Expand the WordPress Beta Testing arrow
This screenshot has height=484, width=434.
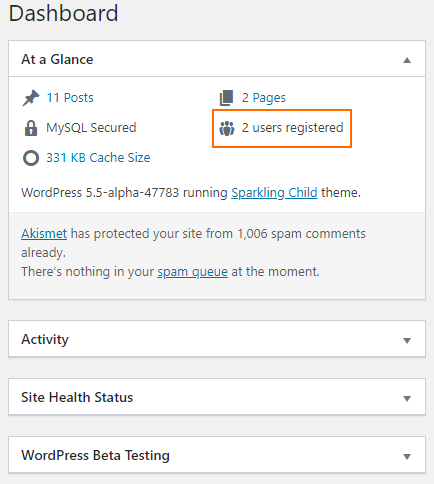[407, 456]
